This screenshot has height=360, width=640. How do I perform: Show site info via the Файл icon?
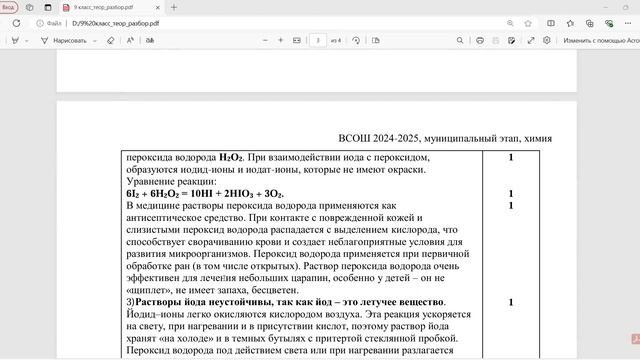(49, 23)
